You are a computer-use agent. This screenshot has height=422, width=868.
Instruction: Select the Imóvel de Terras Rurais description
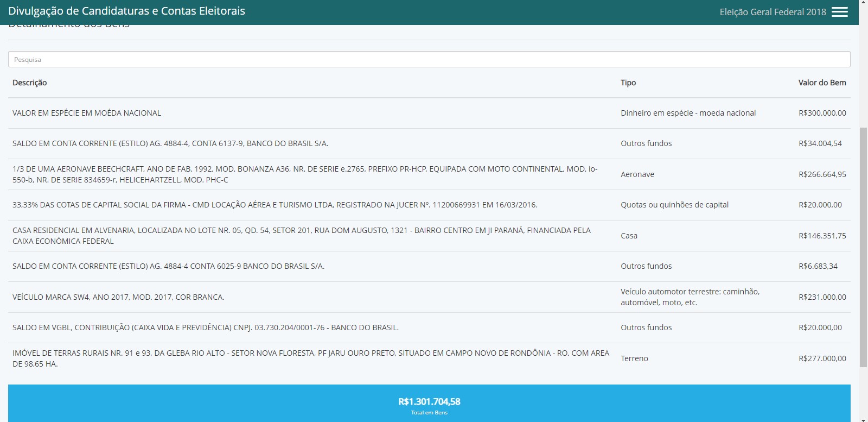click(310, 358)
